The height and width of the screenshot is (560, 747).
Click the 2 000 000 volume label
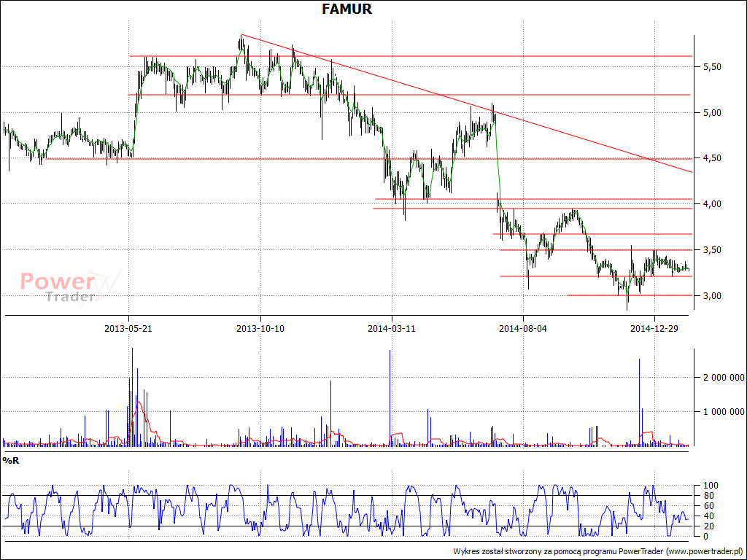(x=724, y=378)
